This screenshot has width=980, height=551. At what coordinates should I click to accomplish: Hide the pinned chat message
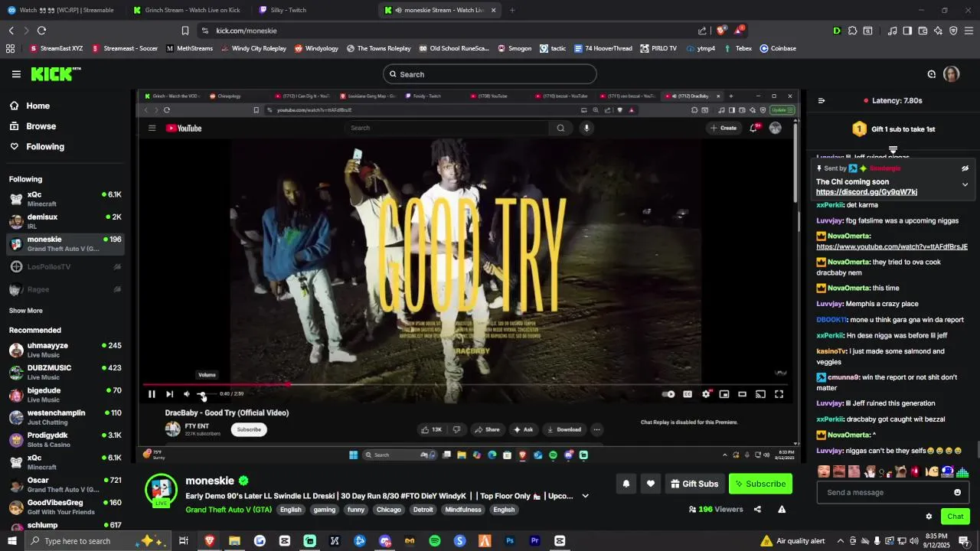[965, 168]
